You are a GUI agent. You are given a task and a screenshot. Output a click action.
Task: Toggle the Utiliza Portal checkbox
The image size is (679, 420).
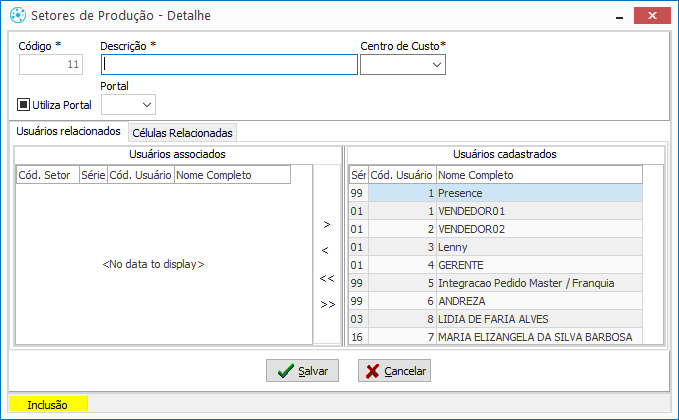click(x=23, y=104)
